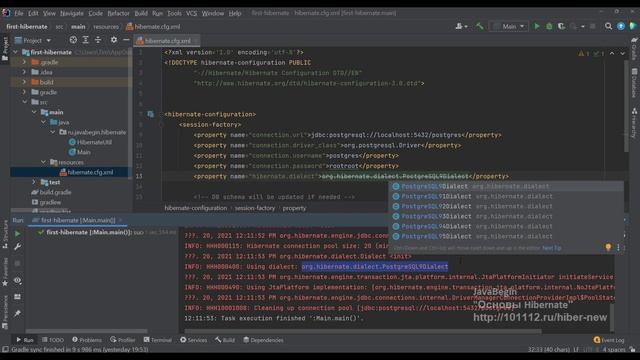Click the gutter icon beside hibernate-configuration tag
This screenshot has height=360, width=640.
click(x=151, y=114)
